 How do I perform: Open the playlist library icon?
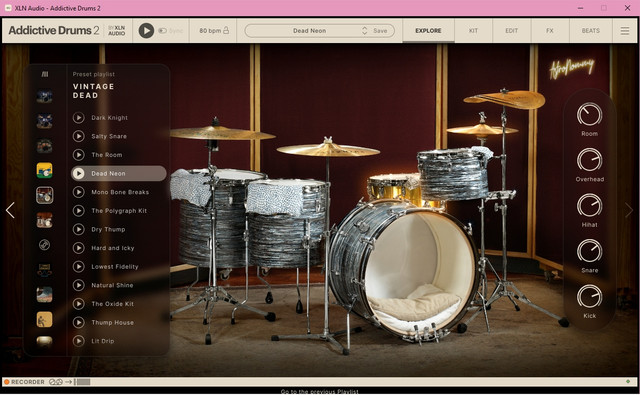[45, 74]
